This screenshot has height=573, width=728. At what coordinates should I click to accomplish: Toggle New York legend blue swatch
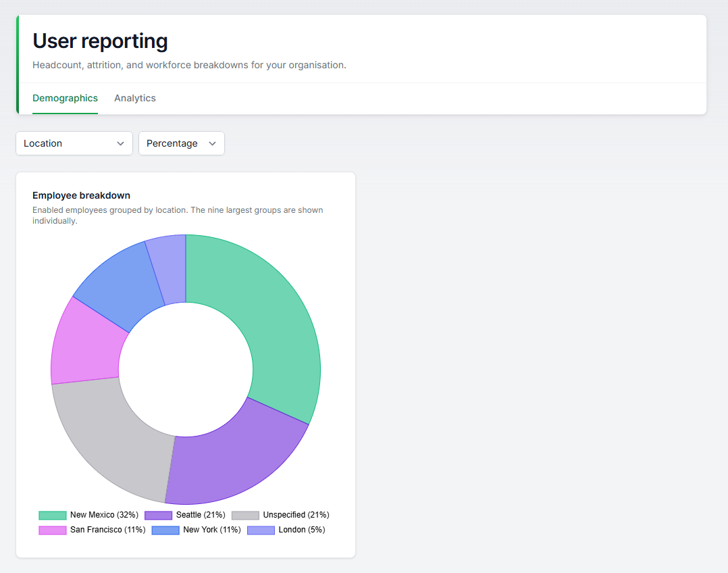coord(165,530)
